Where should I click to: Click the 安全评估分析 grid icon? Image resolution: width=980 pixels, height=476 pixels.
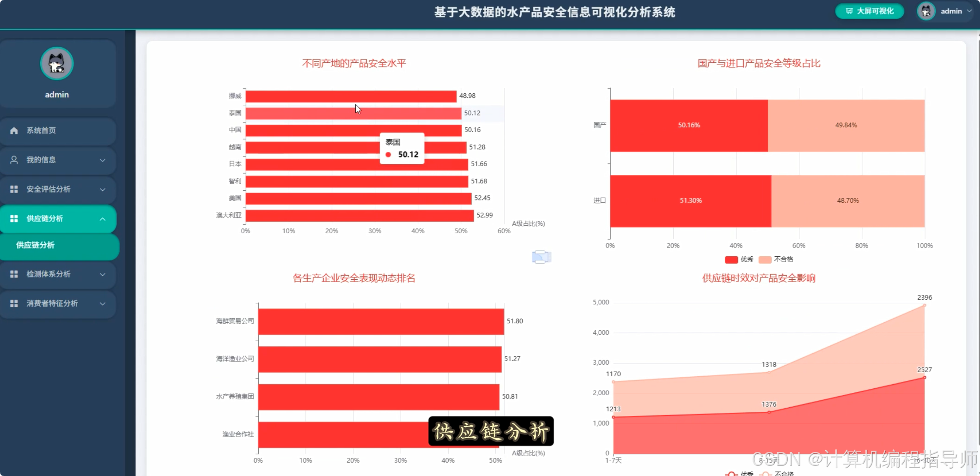click(x=14, y=189)
